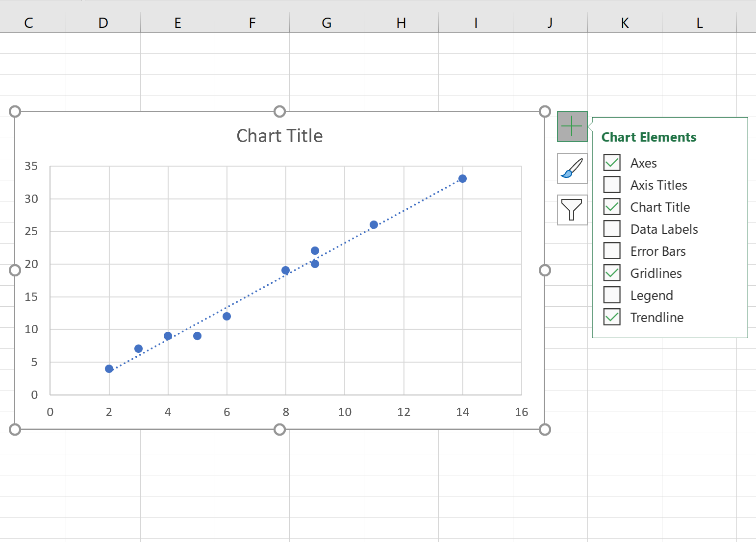Select column K header
The width and height of the screenshot is (756, 542).
[625, 23]
